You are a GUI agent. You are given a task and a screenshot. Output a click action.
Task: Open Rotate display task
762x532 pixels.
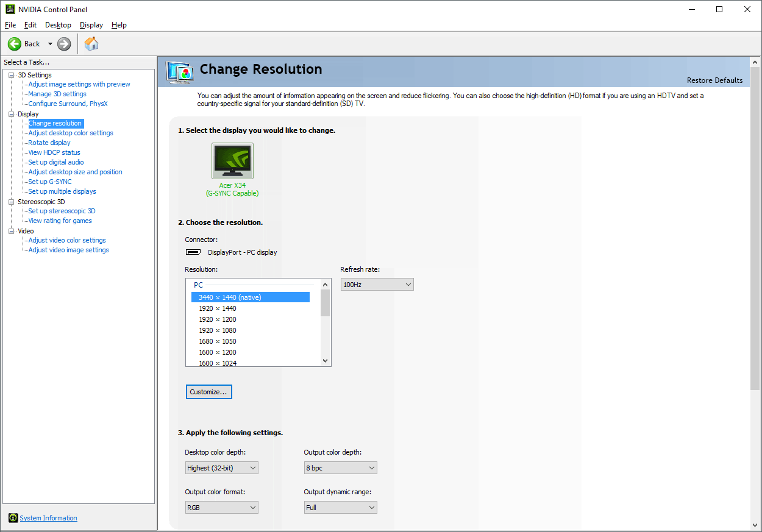[49, 143]
